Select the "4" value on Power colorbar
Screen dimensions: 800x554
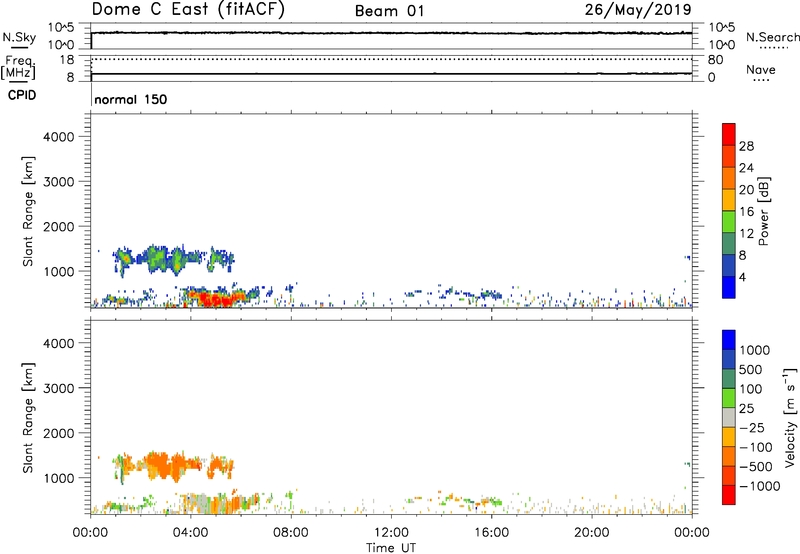(x=743, y=278)
